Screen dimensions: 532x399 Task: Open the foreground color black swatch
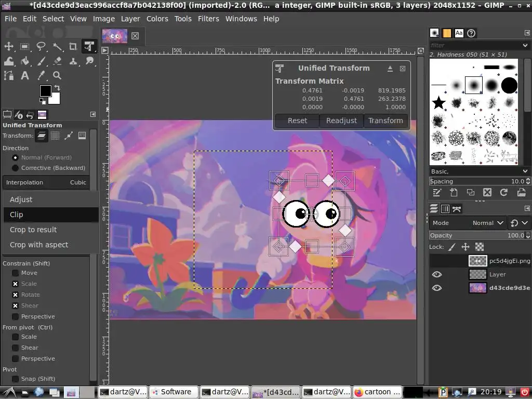pos(46,90)
